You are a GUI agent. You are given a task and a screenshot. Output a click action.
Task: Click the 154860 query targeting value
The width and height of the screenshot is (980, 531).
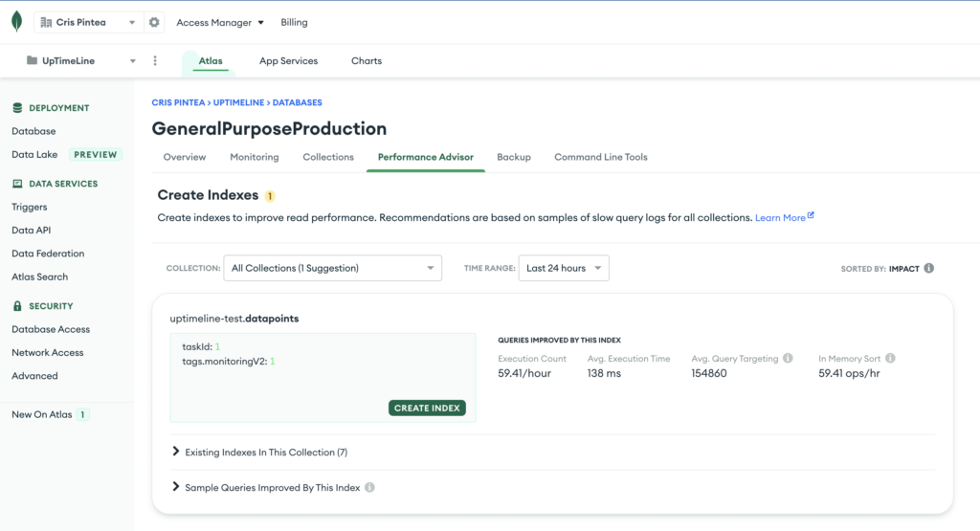coord(709,373)
